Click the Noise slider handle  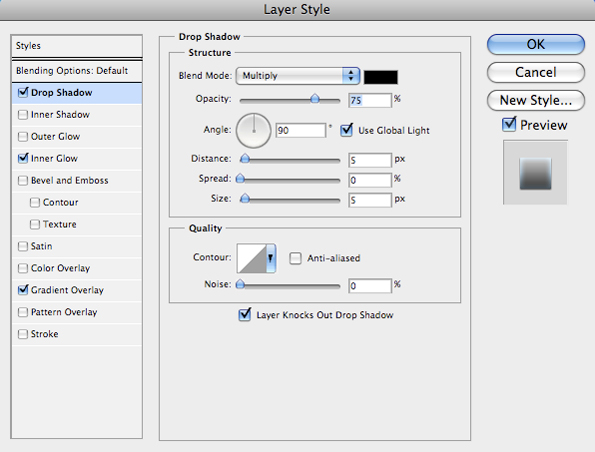click(240, 284)
